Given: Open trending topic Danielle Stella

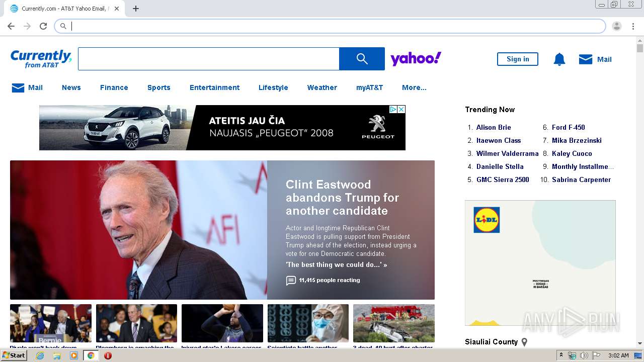Looking at the screenshot, I should 500,166.
